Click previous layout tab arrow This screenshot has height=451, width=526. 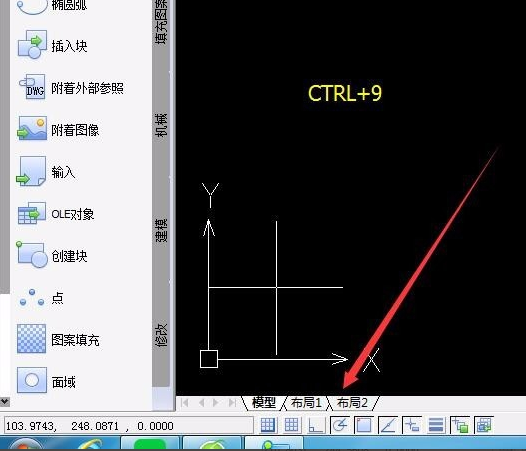point(201,403)
